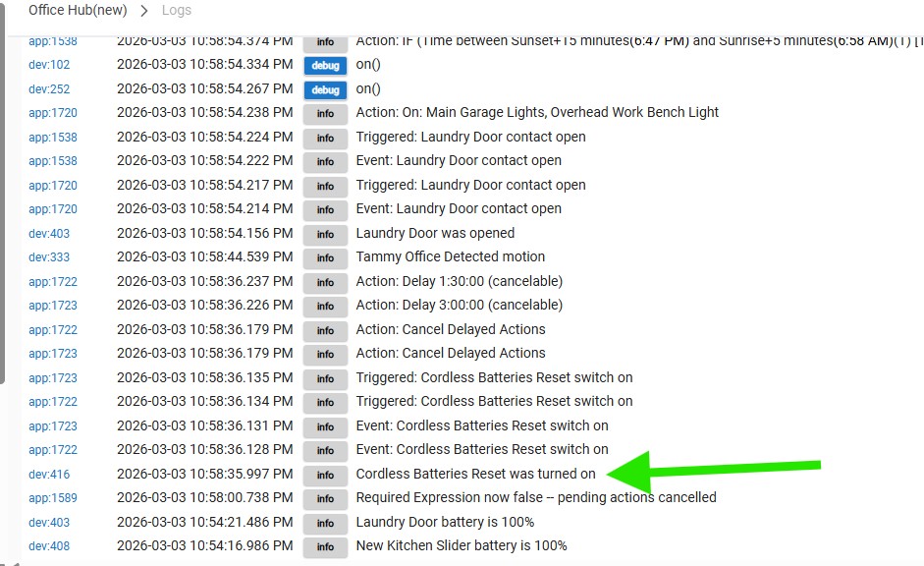Click dev:403 link beside Laundry Door was opened
The image size is (924, 566).
click(x=49, y=234)
